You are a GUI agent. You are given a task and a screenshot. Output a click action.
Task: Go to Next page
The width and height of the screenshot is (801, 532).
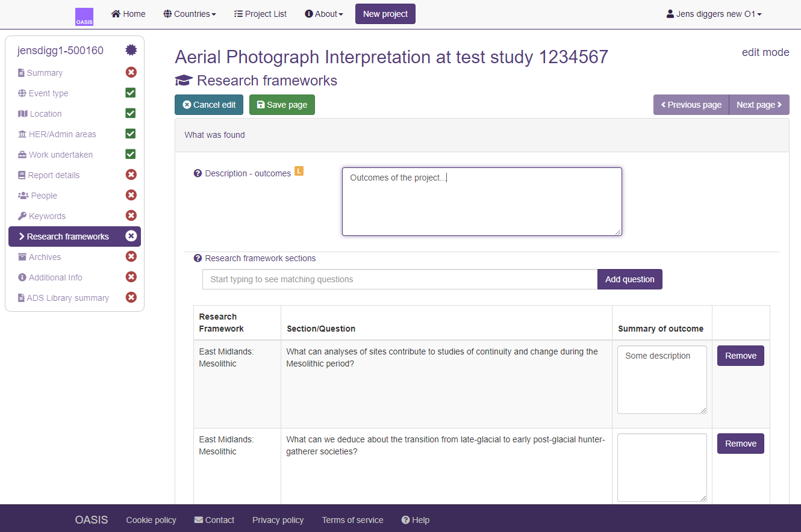pyautogui.click(x=759, y=105)
